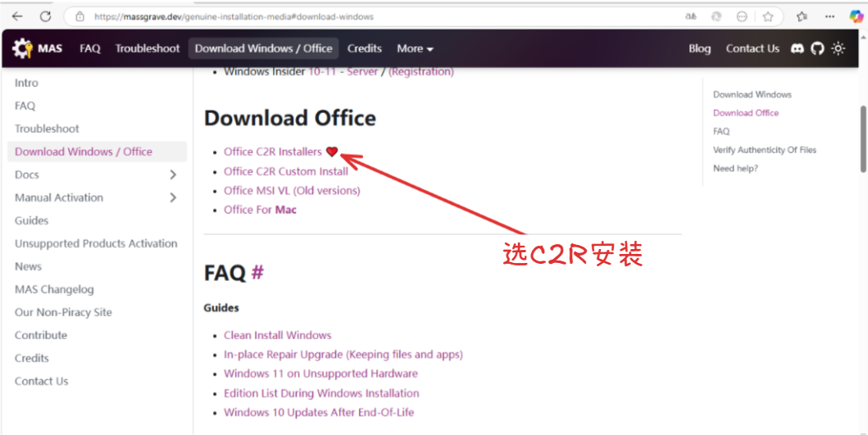
Task: Select Guides in the left sidebar
Action: pos(31,221)
